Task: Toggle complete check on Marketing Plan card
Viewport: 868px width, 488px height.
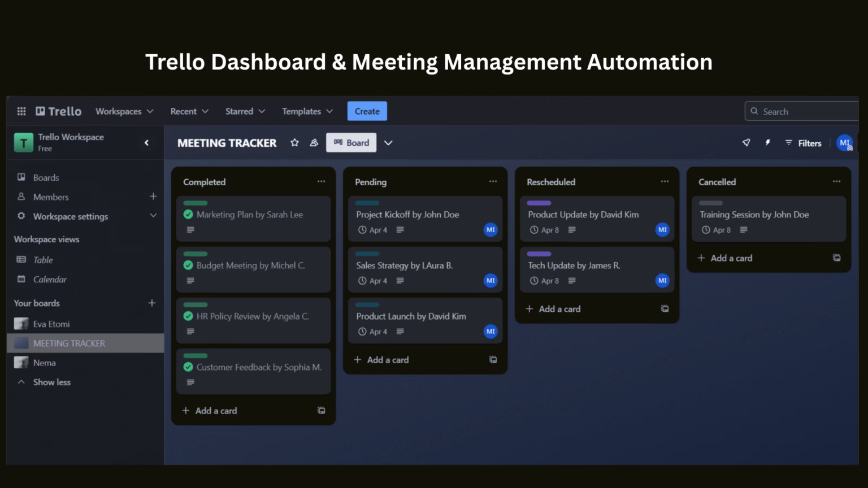Action: (x=188, y=215)
